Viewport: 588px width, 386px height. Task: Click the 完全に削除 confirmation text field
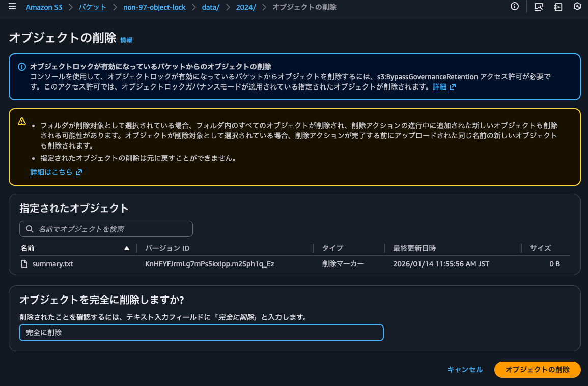click(201, 333)
